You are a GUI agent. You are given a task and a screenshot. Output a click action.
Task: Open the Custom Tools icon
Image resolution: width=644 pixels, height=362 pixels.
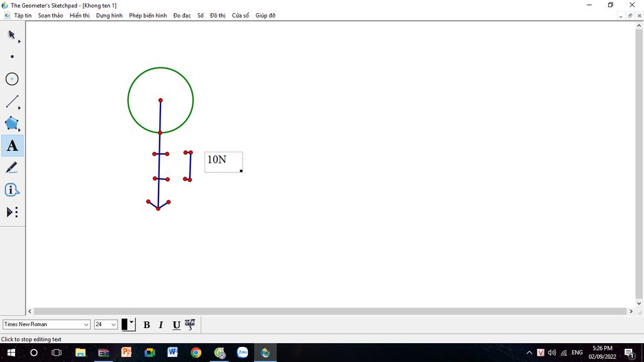(12, 212)
